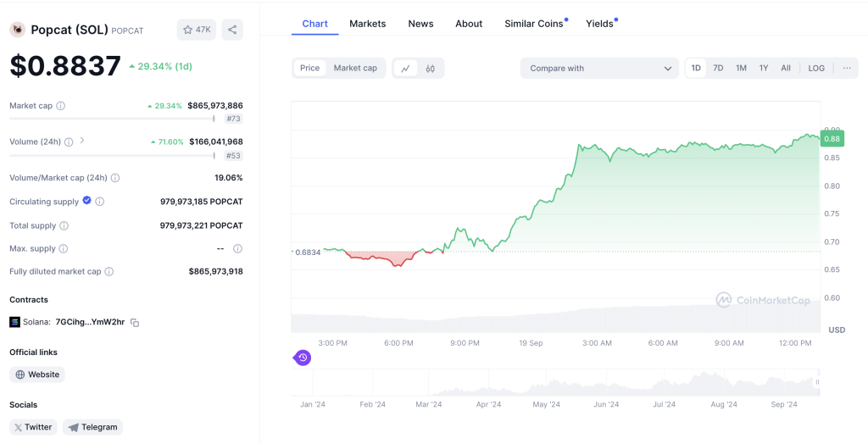Set chart range to All
This screenshot has height=444, width=868.
click(x=786, y=68)
